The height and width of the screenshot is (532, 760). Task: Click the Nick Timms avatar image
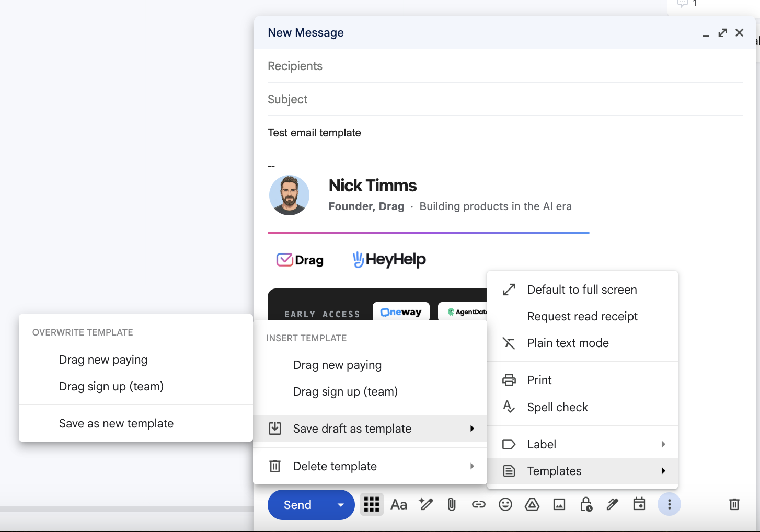[x=289, y=195]
